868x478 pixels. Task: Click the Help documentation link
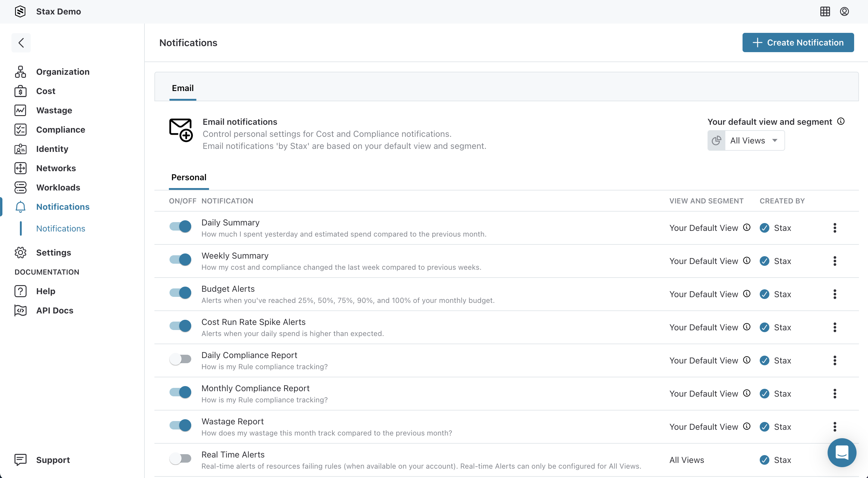tap(45, 291)
